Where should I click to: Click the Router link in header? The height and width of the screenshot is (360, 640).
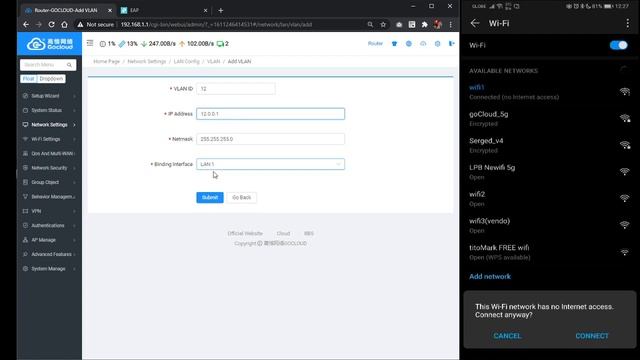coord(375,43)
